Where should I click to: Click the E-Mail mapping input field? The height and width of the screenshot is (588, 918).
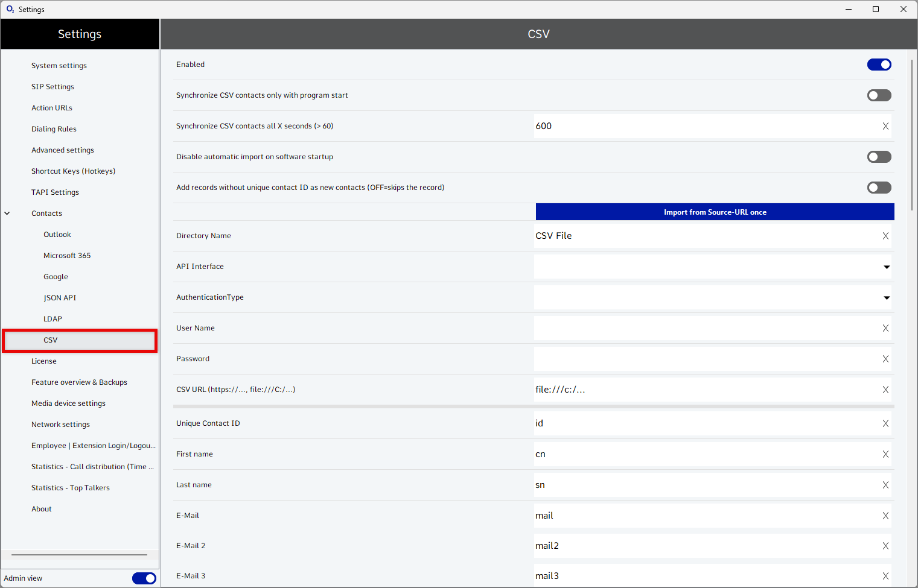(706, 516)
